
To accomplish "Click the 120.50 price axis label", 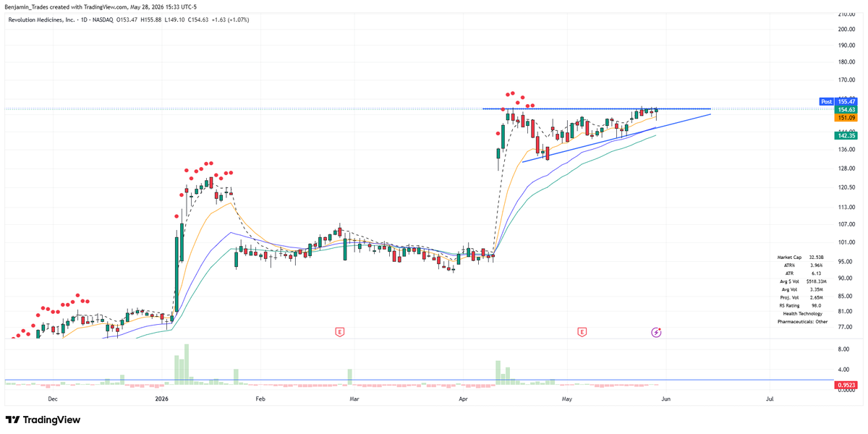I will [x=847, y=187].
